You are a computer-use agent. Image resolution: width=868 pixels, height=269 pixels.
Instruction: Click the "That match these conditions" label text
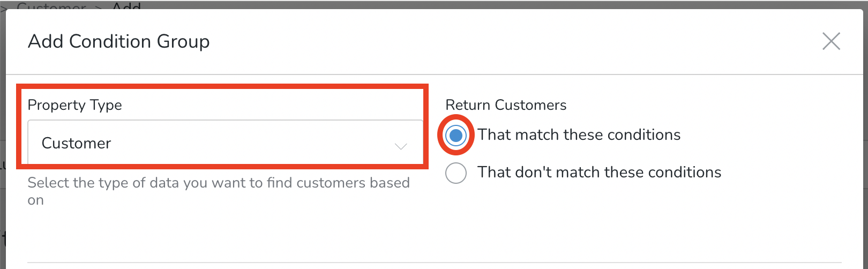click(x=579, y=134)
